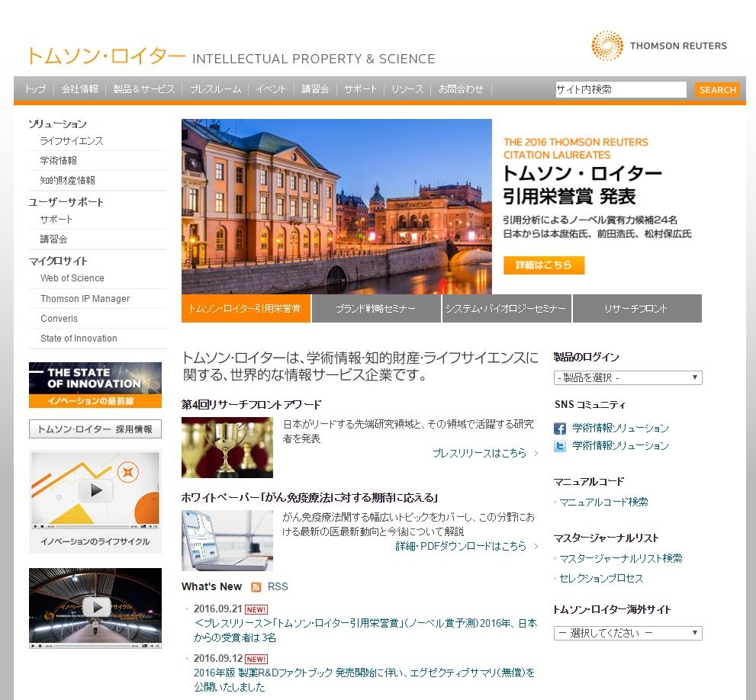This screenshot has height=700, width=756.
Task: Open トップ in the navigation bar
Action: pos(35,89)
